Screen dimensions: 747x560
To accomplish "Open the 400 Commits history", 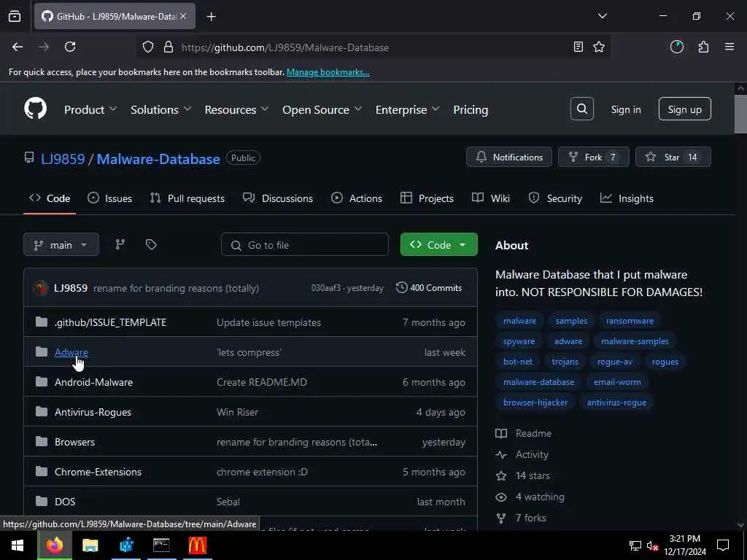I will tap(429, 287).
